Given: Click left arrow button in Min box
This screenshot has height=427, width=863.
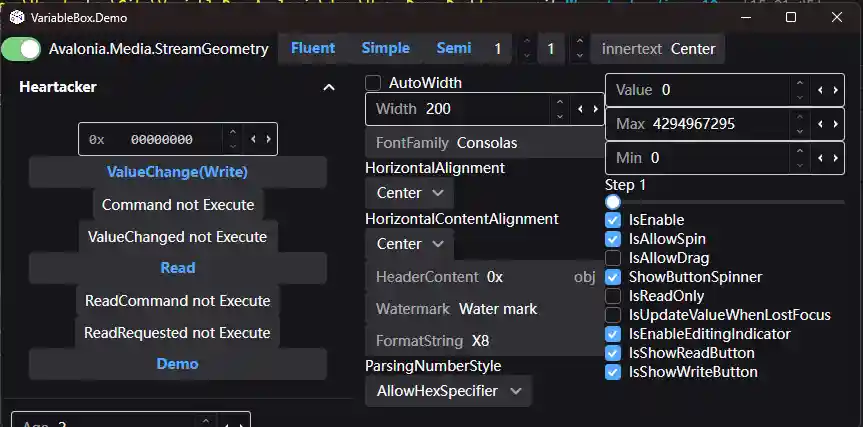Looking at the screenshot, I should [x=821, y=158].
